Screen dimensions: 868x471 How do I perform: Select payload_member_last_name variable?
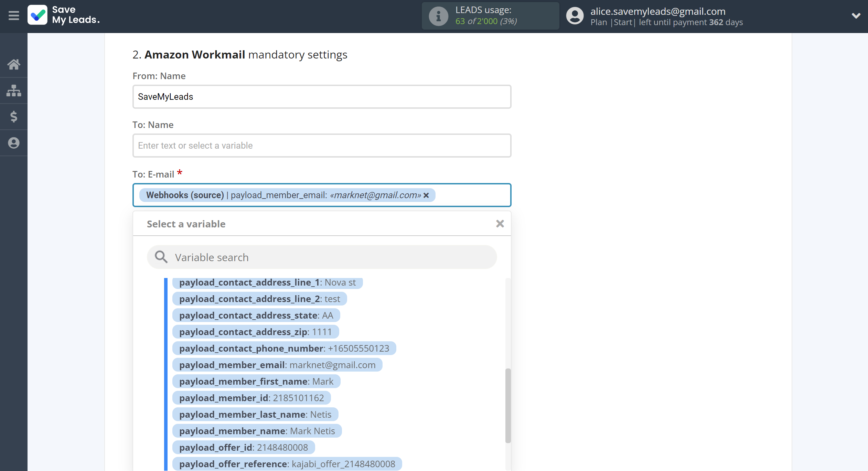(x=255, y=415)
